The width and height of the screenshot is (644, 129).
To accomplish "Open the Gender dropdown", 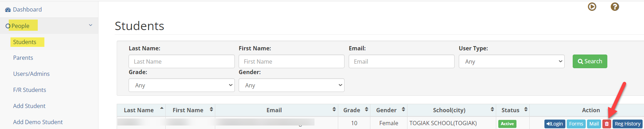I will 291,85.
